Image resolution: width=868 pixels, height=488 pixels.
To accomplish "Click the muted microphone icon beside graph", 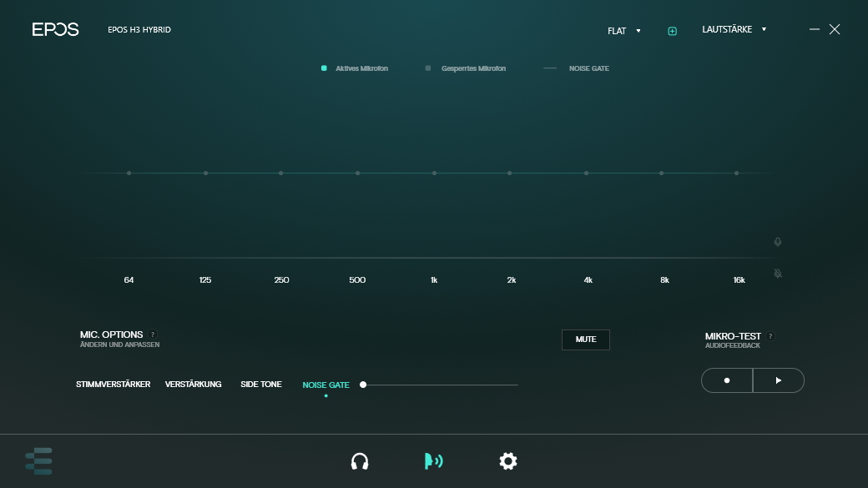I will point(778,274).
